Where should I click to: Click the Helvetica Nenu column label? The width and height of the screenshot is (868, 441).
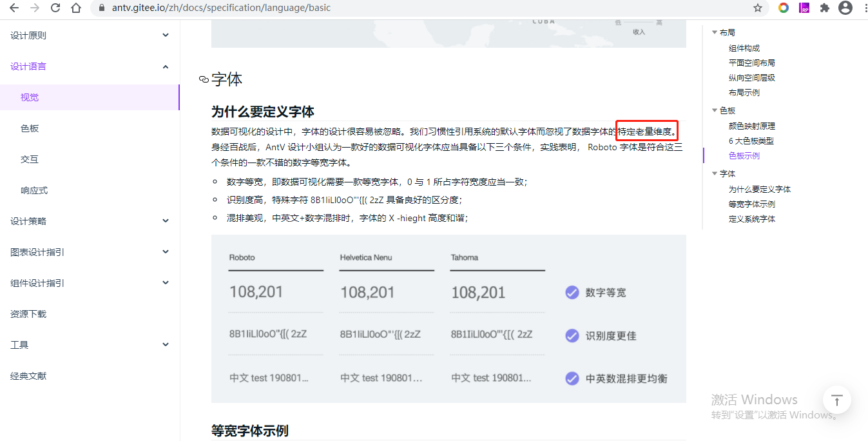click(366, 257)
